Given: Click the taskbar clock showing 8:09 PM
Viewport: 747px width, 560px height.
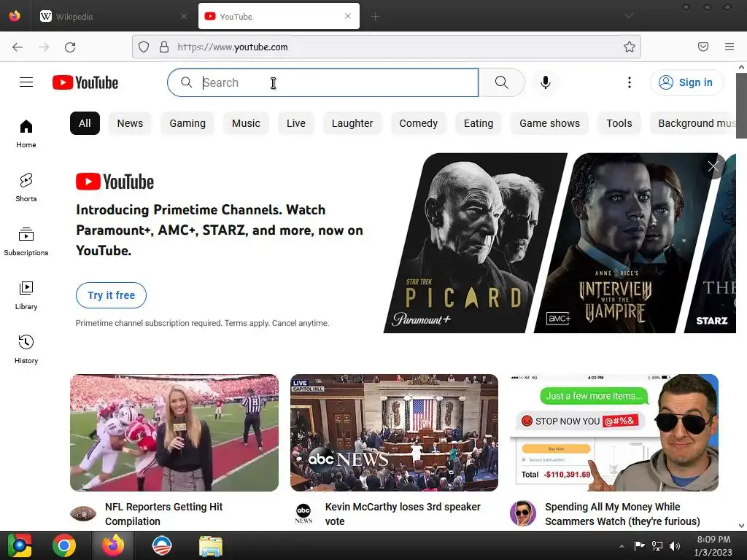Looking at the screenshot, I should [713, 545].
